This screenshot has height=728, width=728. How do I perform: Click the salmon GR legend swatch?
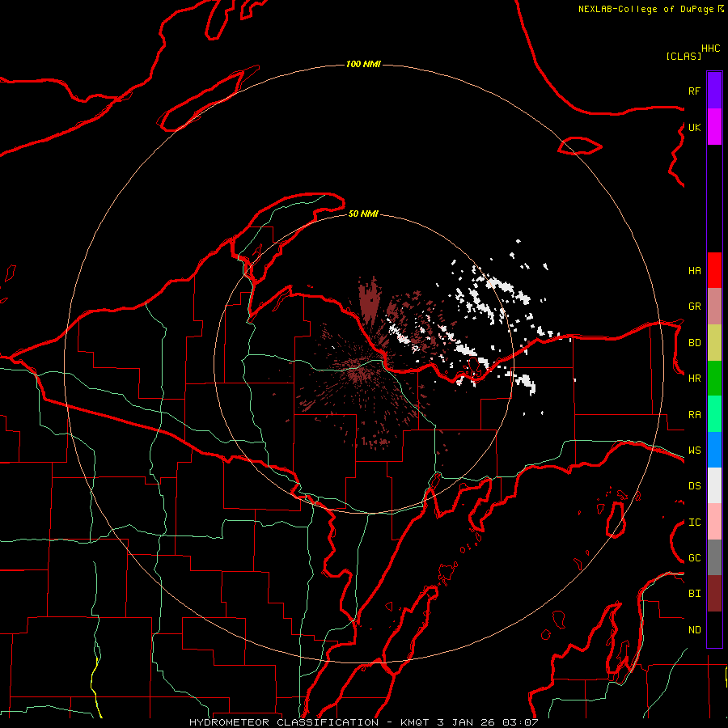[714, 307]
